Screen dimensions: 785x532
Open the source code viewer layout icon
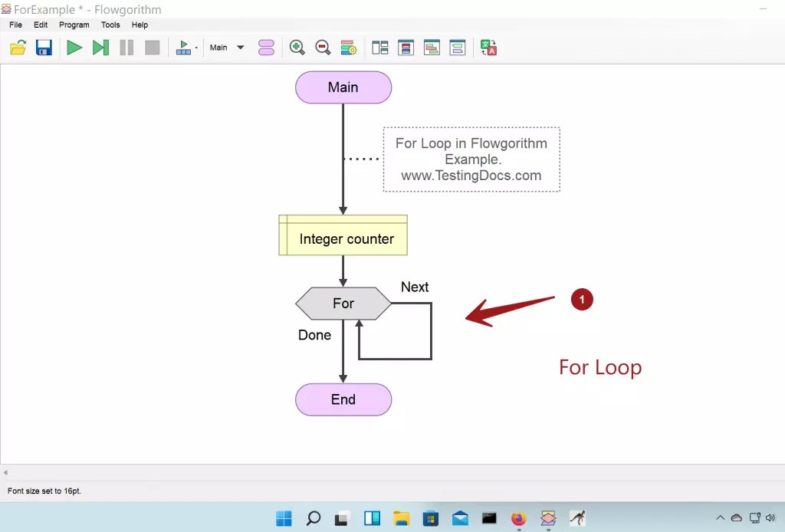pyautogui.click(x=406, y=47)
